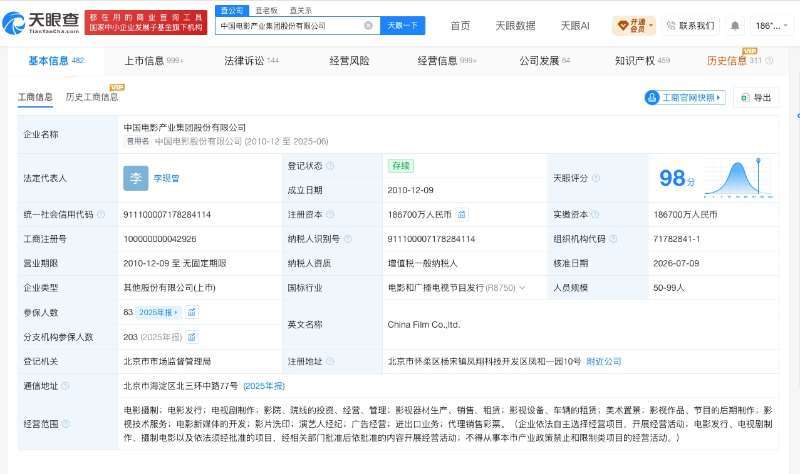Click 联系我们 link

tap(691, 26)
